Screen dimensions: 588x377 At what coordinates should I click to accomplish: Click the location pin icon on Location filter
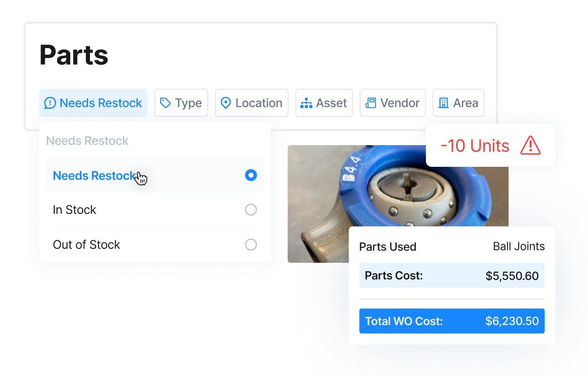[x=226, y=103]
